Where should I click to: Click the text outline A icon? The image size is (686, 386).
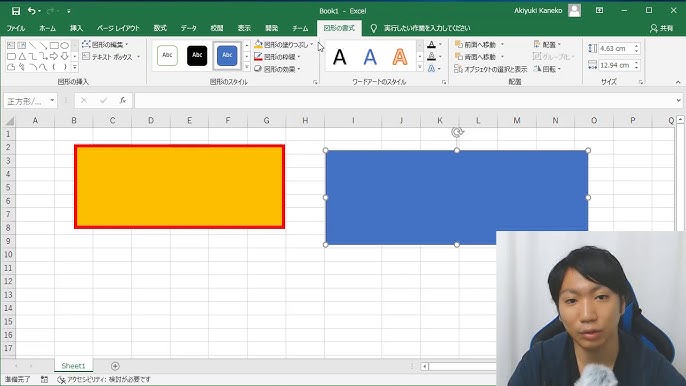pos(431,56)
